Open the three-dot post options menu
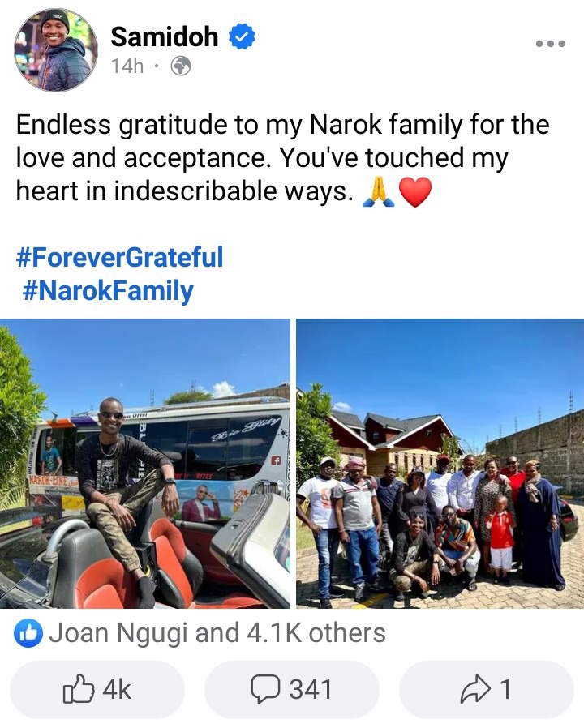Screen dimensions: 584x728 550,44
